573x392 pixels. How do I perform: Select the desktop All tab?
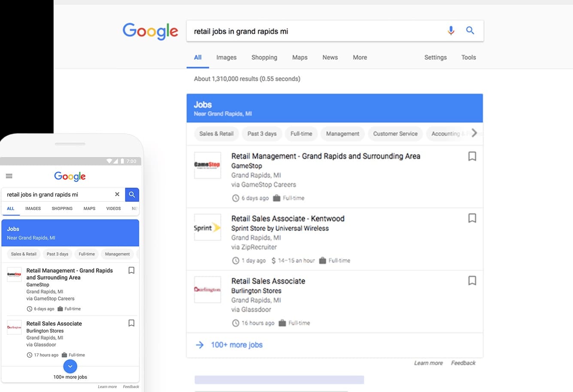[x=197, y=58]
